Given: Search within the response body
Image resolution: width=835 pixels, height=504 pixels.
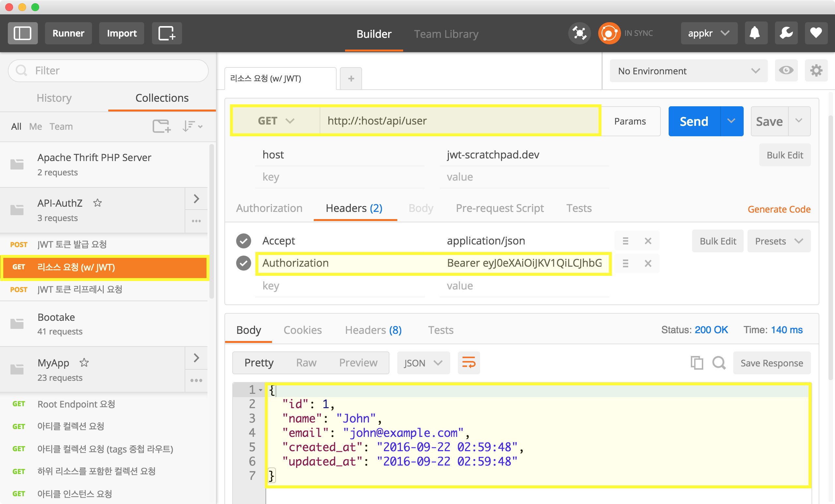Looking at the screenshot, I should 719,363.
